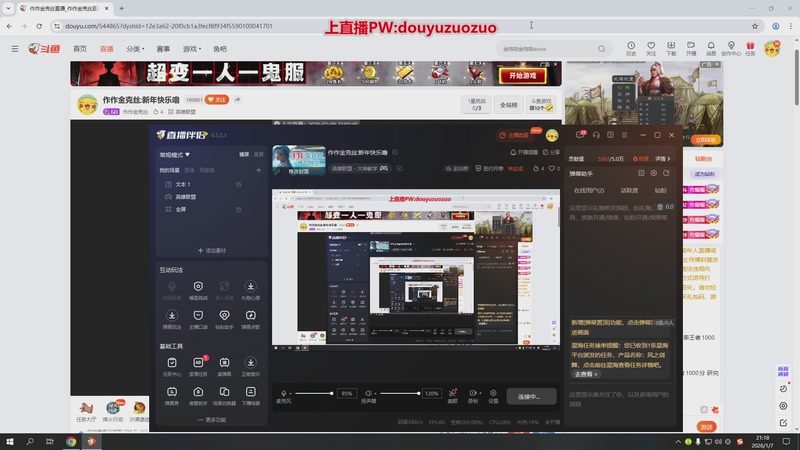
Task: Click the 礼物心愿 icon in 互动玩法
Action: pos(251,286)
